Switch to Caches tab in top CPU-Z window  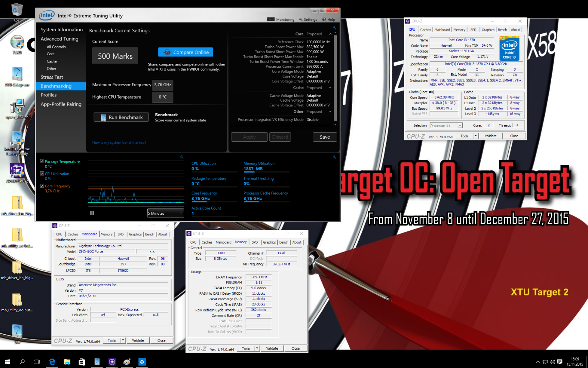coord(425,30)
